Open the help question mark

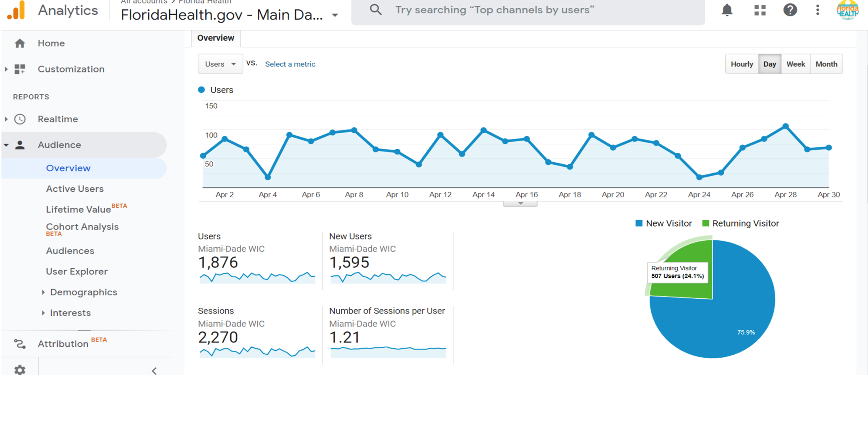[x=790, y=10]
